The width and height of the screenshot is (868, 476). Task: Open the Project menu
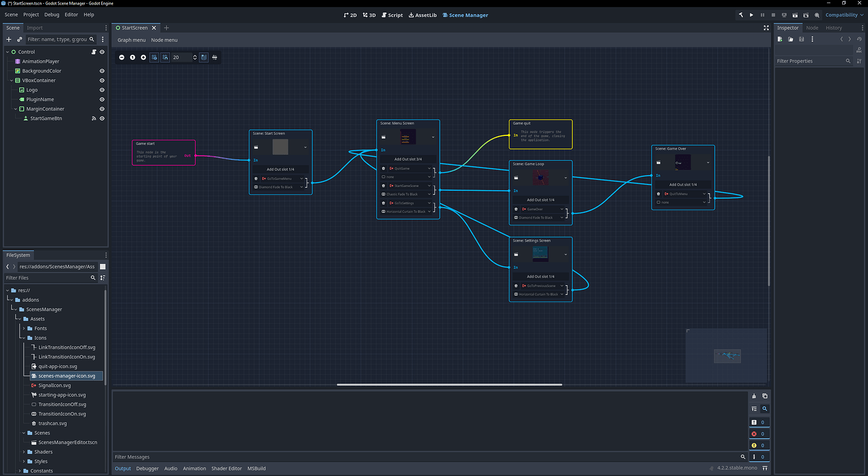coord(30,14)
